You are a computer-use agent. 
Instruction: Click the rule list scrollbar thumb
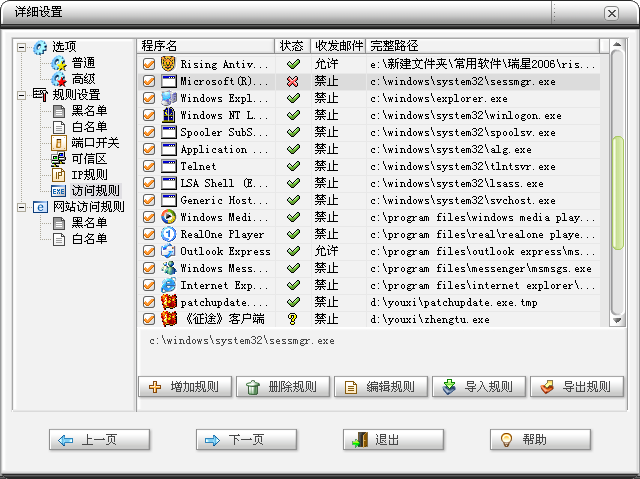tap(618, 193)
